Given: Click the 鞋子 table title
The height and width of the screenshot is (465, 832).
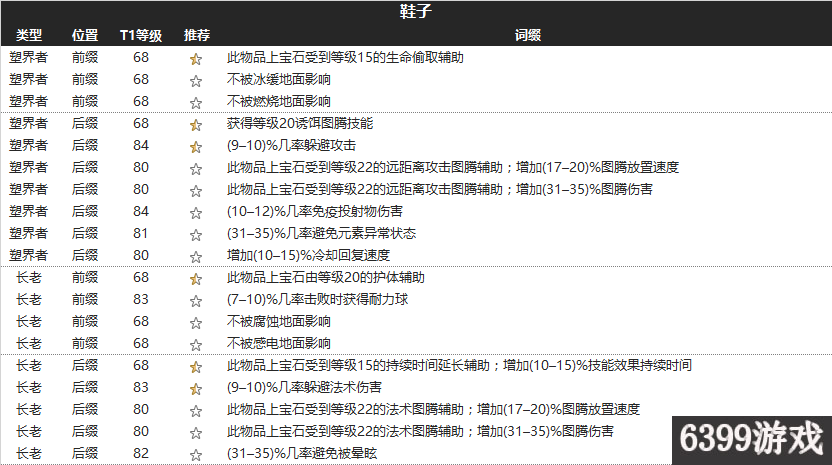Looking at the screenshot, I should tap(415, 11).
